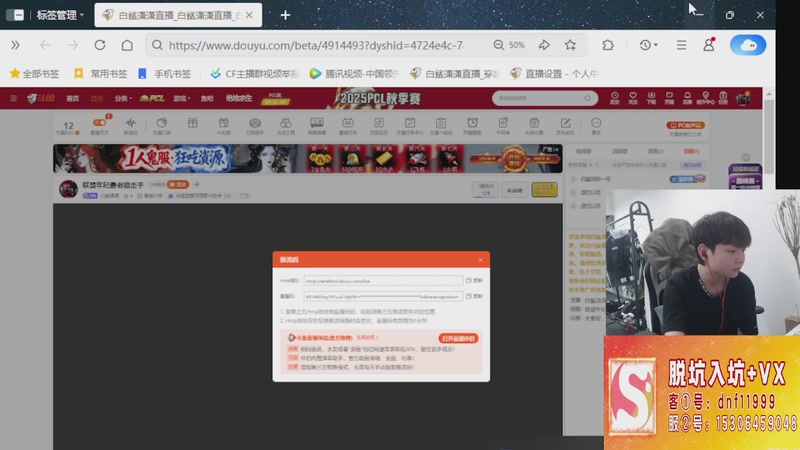Open the bell notifications icon in Douyu header
Viewport: 800px width, 450px height.
pyautogui.click(x=687, y=98)
